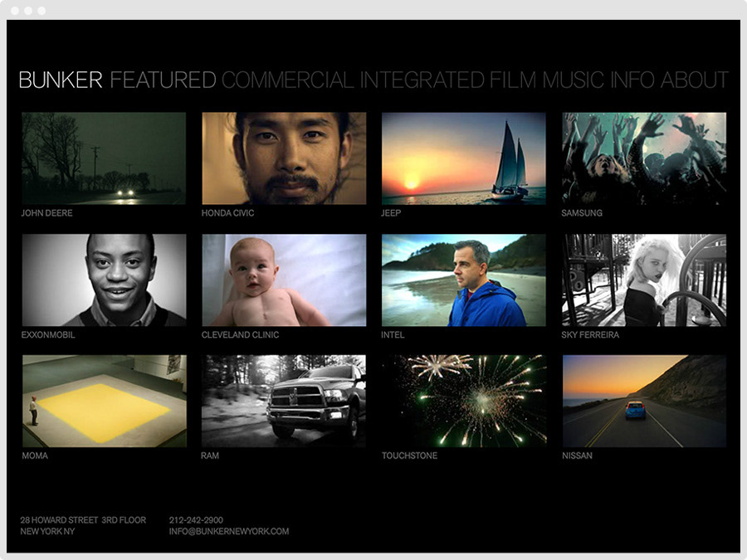
Task: Click the NISSAN caption
Action: [578, 455]
